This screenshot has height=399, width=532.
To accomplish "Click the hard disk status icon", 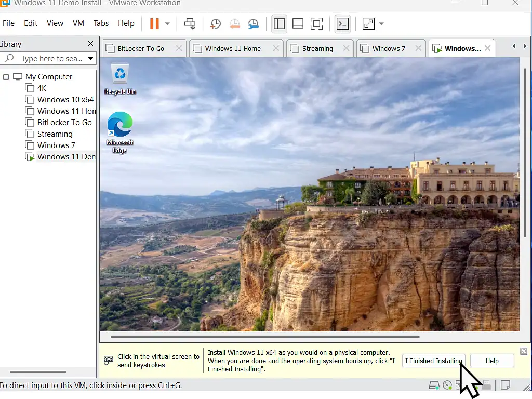I will [434, 385].
